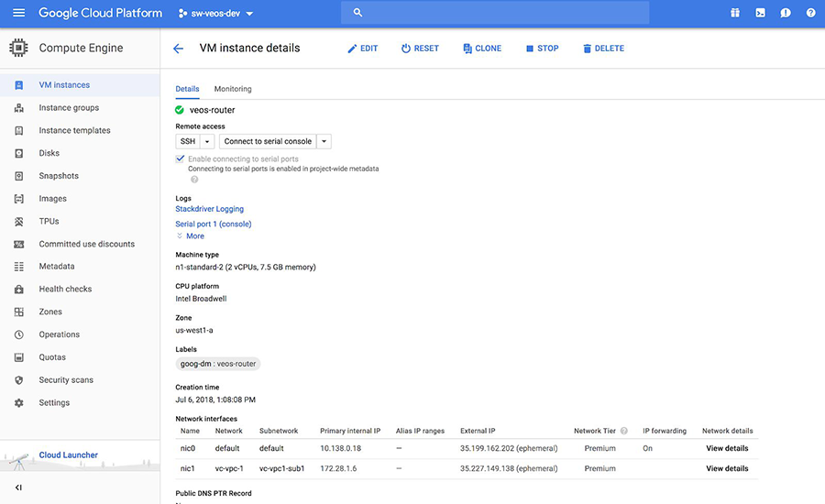
Task: Click the goog-dm : veos-router label chip
Action: (x=218, y=364)
